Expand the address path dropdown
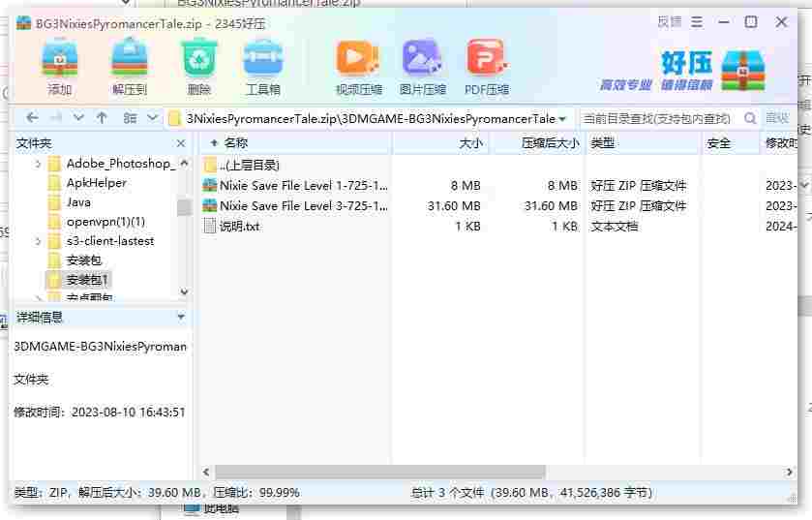Image resolution: width=812 pixels, height=520 pixels. click(563, 119)
